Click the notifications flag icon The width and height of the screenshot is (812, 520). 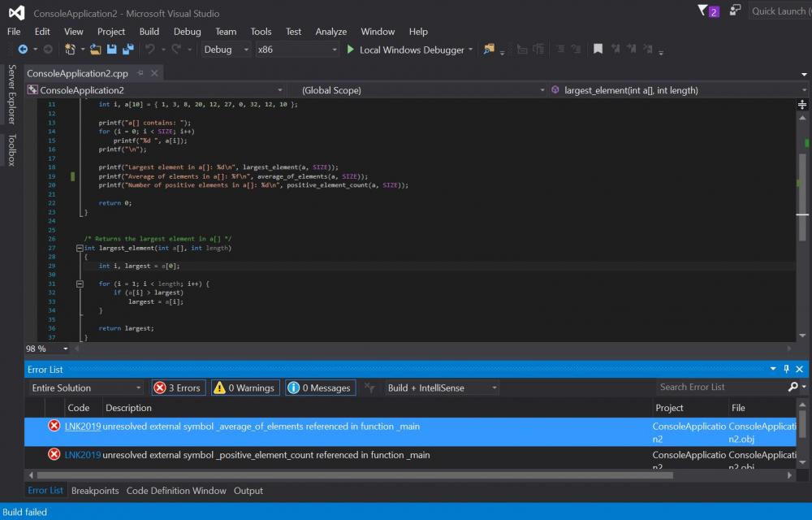(703, 11)
